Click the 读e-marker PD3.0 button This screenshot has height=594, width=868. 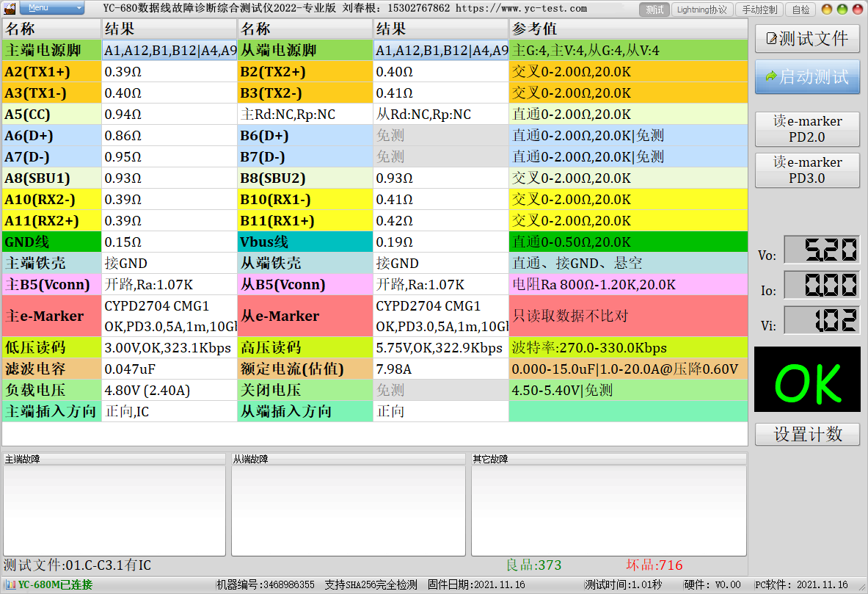[807, 170]
